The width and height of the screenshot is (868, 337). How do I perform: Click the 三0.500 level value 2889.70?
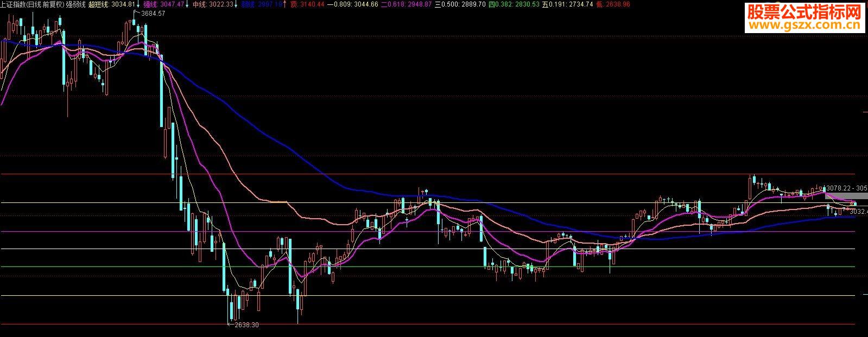click(473, 4)
